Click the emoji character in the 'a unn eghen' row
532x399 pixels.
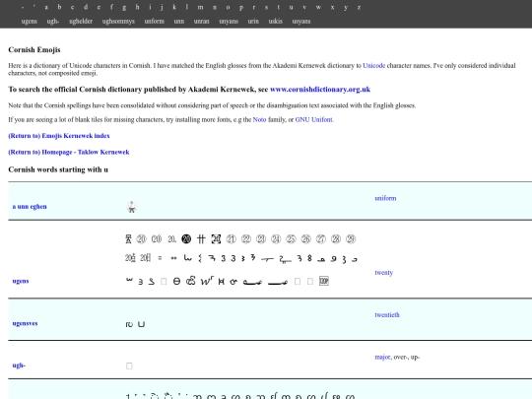(132, 207)
